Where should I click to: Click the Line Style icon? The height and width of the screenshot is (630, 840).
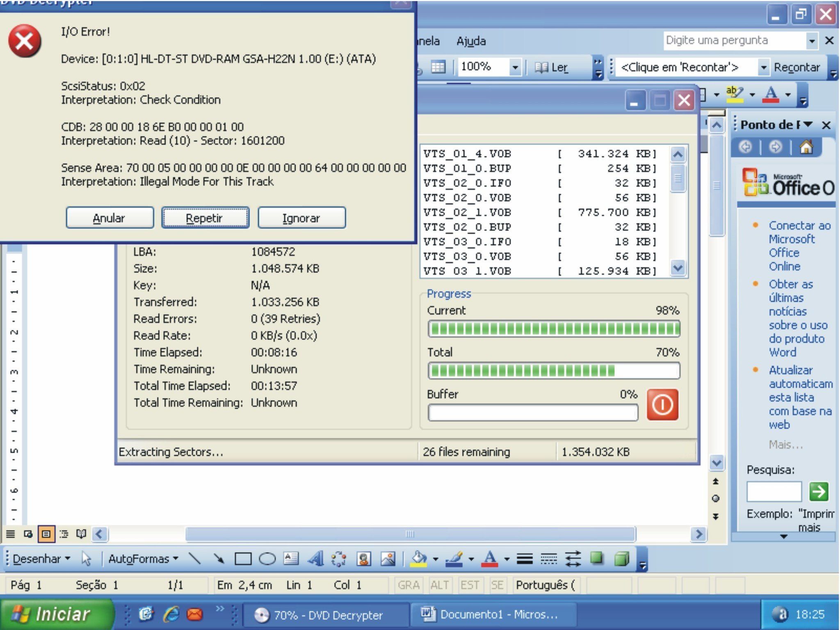[525, 559]
